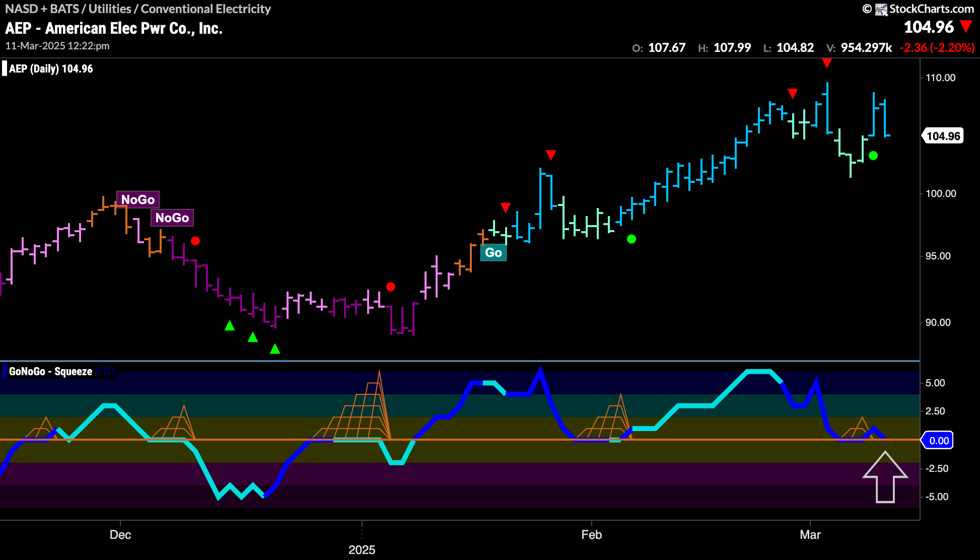Click the 104.96 current price tag on axis
980x560 pixels.
[x=943, y=136]
